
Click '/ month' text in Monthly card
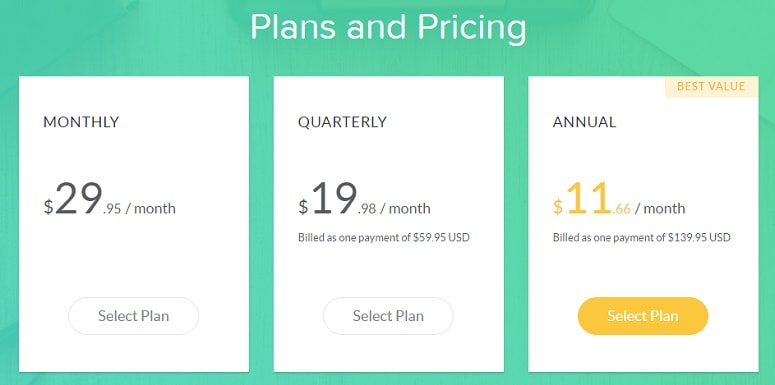coord(150,209)
